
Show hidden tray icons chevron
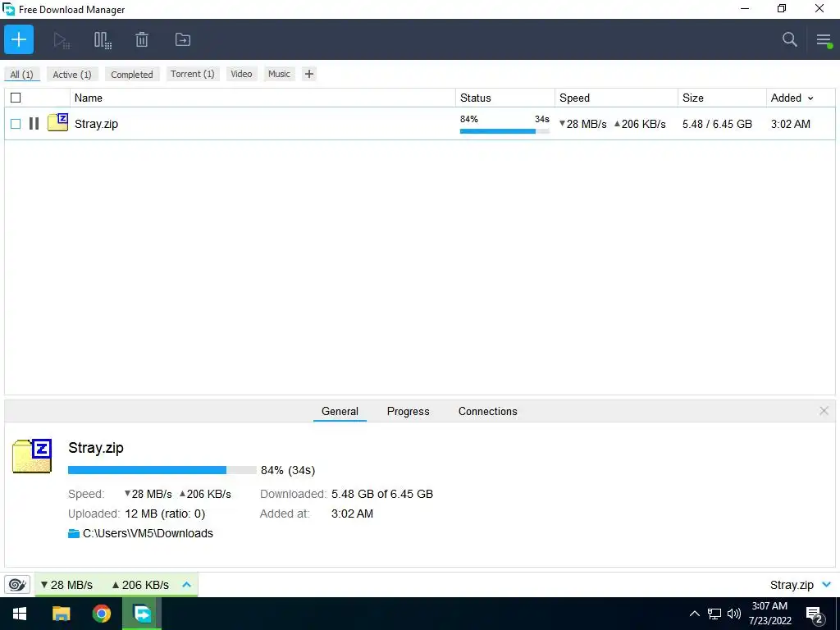(694, 614)
